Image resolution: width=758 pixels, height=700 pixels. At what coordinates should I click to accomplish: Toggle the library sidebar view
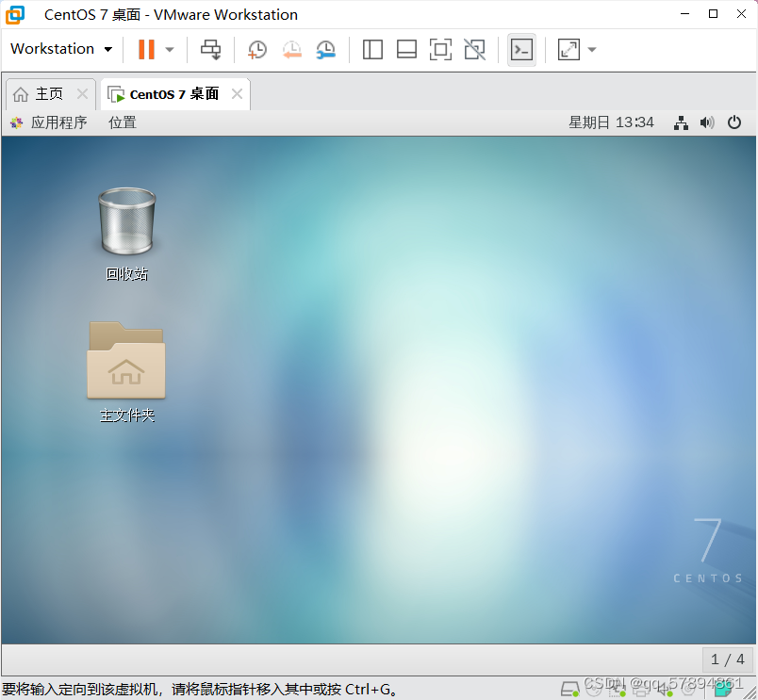[x=372, y=49]
